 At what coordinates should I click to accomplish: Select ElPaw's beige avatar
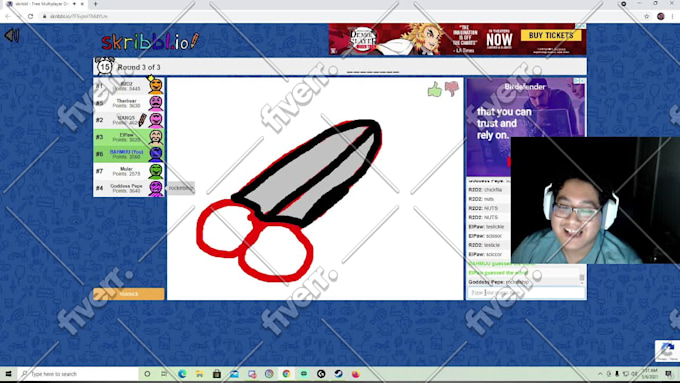click(x=156, y=137)
